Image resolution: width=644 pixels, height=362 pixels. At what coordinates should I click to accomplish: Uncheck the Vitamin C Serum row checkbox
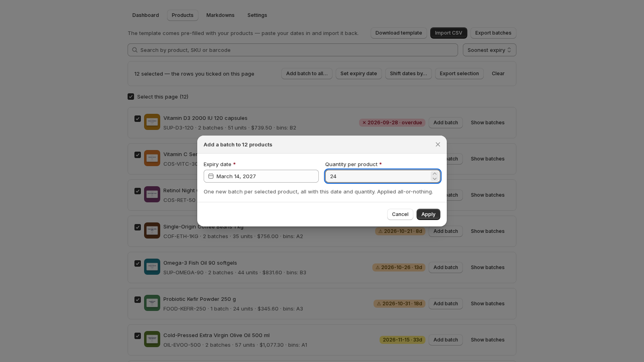click(x=138, y=155)
